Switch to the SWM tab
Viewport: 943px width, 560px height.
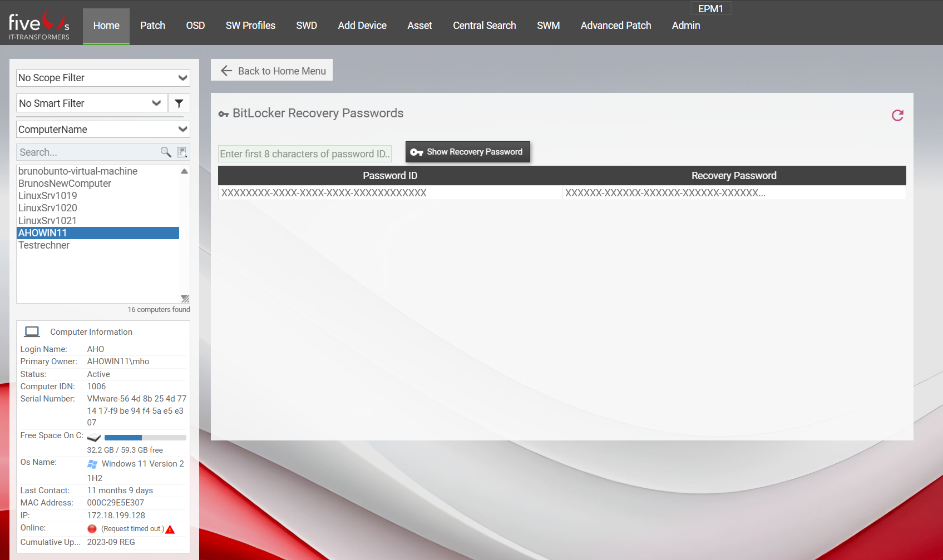549,26
